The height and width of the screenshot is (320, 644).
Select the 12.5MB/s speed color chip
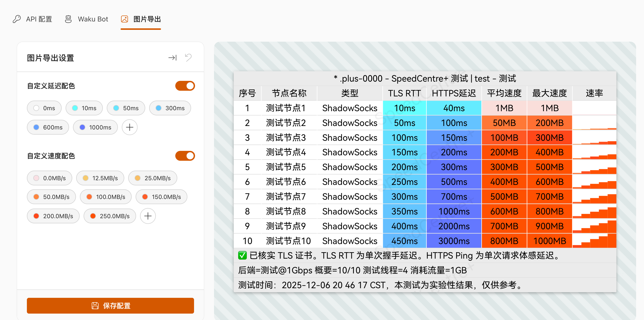[100, 178]
